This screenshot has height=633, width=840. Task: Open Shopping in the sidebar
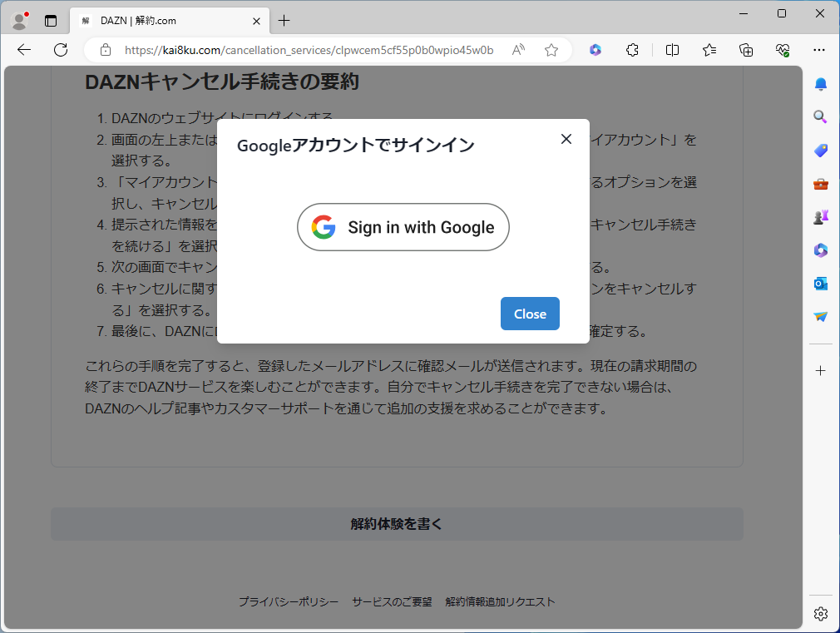click(x=820, y=150)
